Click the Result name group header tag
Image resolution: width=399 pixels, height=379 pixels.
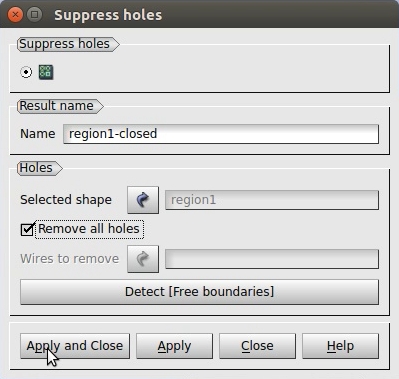pyautogui.click(x=60, y=106)
